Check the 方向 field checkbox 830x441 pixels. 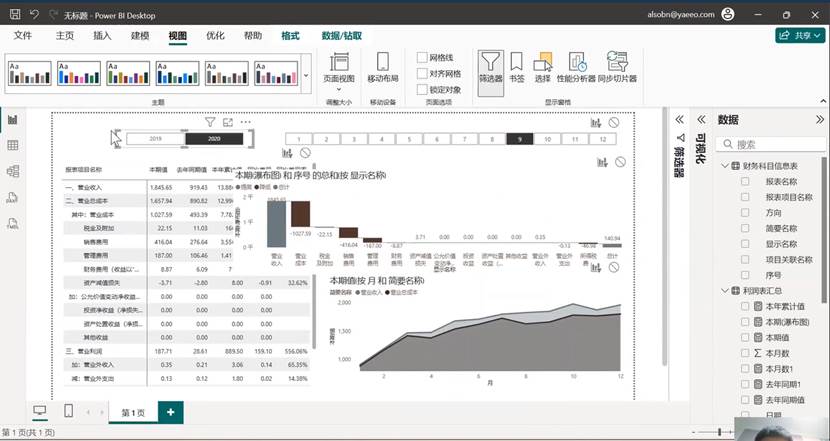(745, 212)
